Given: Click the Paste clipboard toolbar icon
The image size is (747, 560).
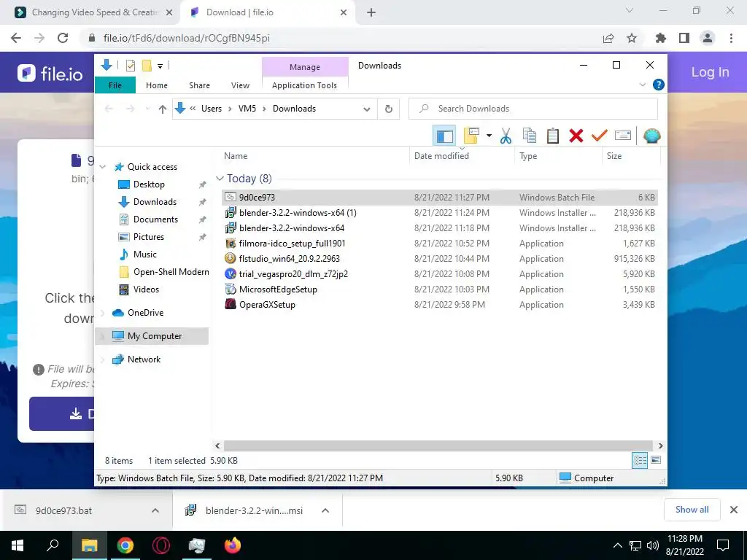Looking at the screenshot, I should (x=553, y=136).
